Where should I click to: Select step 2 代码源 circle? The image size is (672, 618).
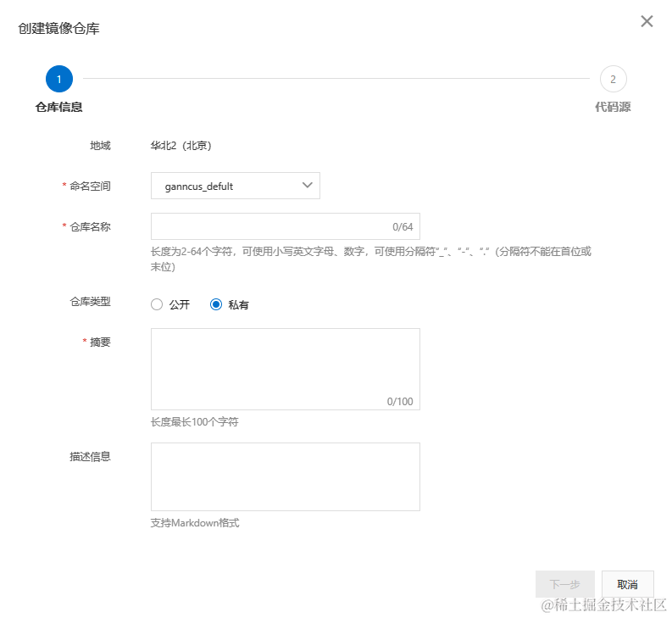613,79
